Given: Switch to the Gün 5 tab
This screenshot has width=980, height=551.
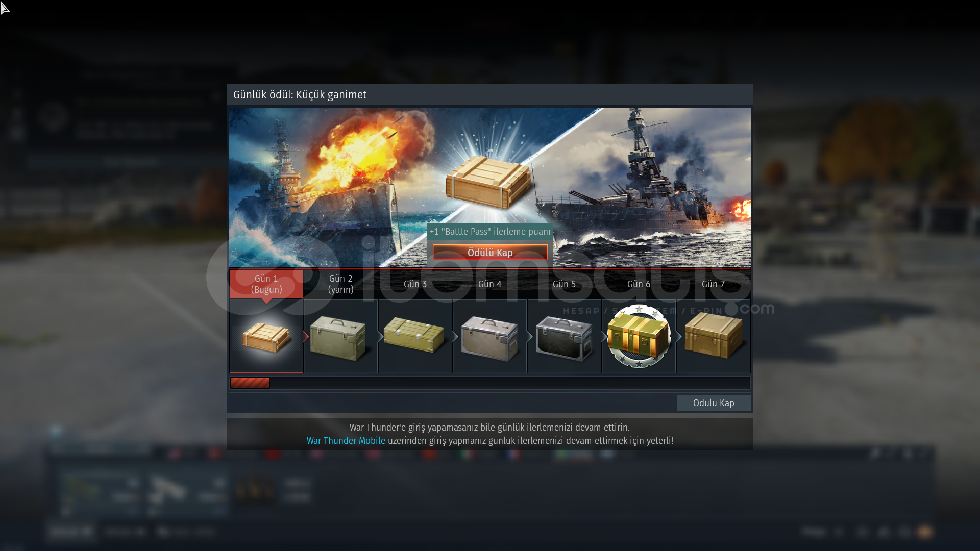Looking at the screenshot, I should pyautogui.click(x=565, y=284).
